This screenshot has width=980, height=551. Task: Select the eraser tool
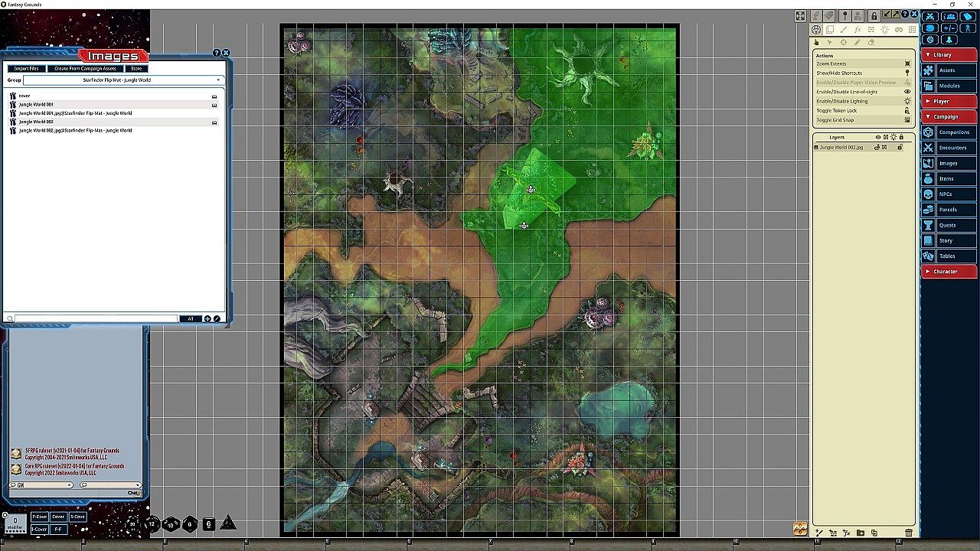(x=871, y=43)
